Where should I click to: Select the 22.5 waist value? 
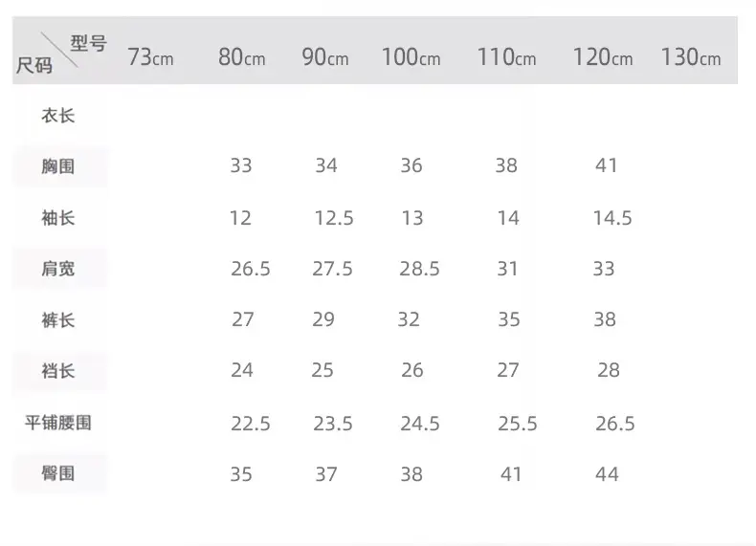point(250,424)
